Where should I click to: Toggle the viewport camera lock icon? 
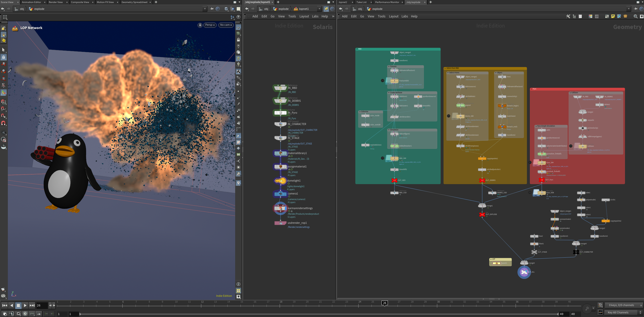[x=200, y=25]
